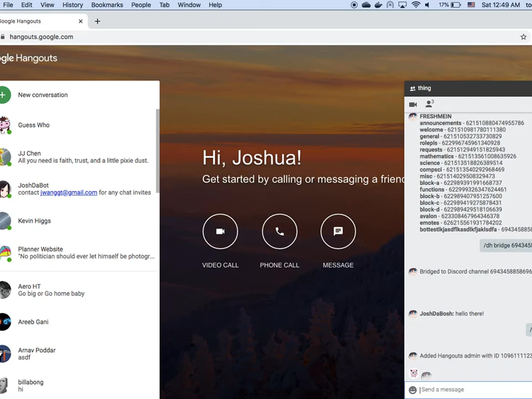The image size is (532, 399).
Task: Open the History menu
Action: pyautogui.click(x=72, y=5)
